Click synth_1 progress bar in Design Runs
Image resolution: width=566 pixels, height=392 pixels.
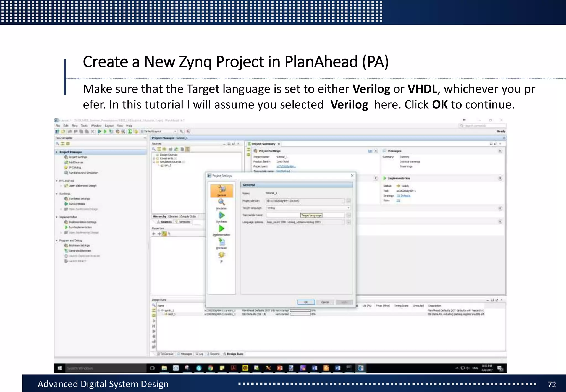[x=300, y=310]
